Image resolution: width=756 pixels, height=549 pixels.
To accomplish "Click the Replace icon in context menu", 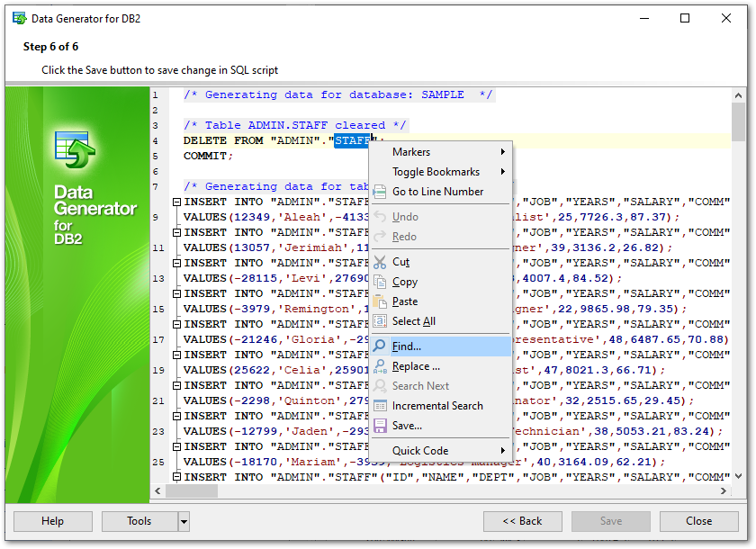I will [380, 366].
